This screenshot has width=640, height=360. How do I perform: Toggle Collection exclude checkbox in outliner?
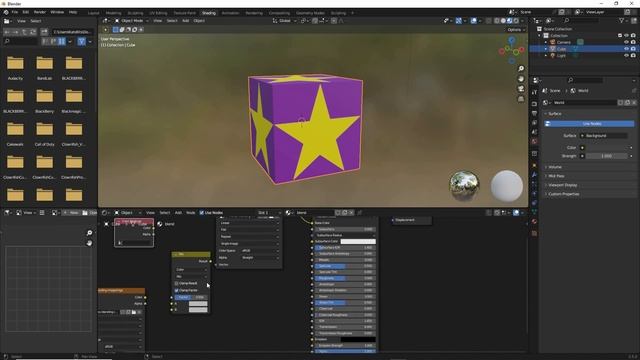click(620, 36)
